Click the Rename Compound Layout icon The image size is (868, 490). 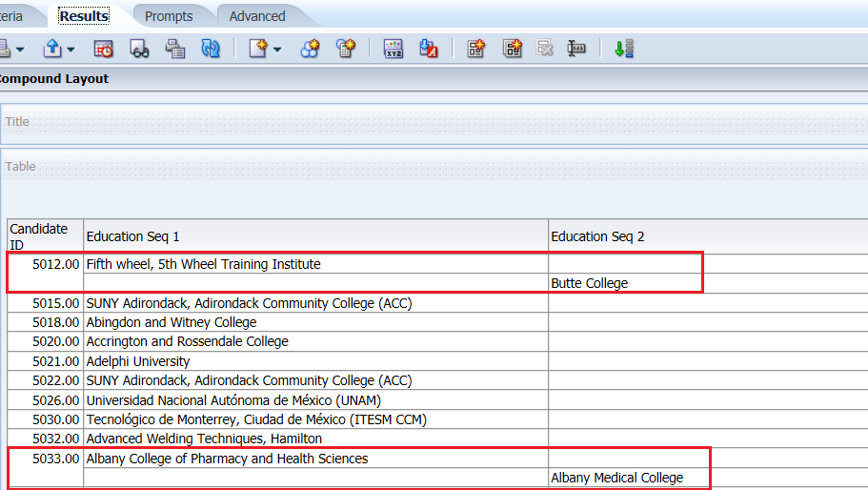[x=576, y=49]
